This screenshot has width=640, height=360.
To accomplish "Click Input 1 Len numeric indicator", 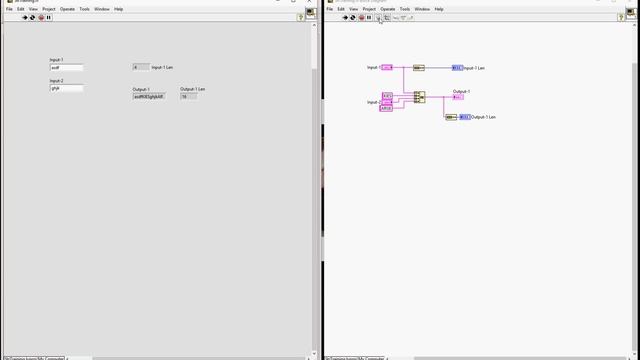I will (141, 67).
